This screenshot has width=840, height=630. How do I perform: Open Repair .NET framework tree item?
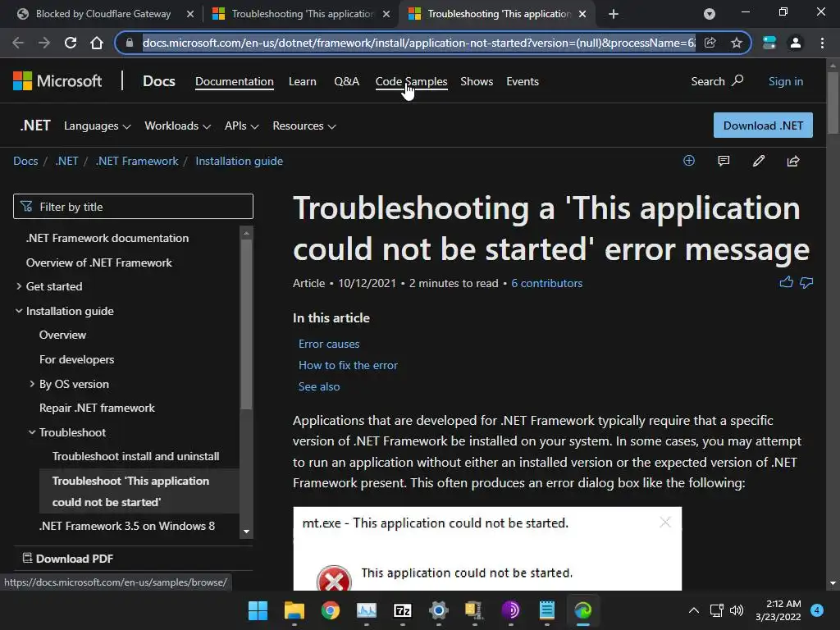97,409
